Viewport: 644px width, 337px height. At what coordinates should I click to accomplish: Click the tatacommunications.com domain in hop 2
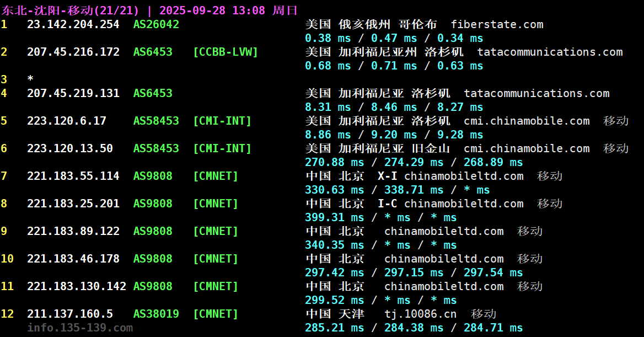(550, 52)
